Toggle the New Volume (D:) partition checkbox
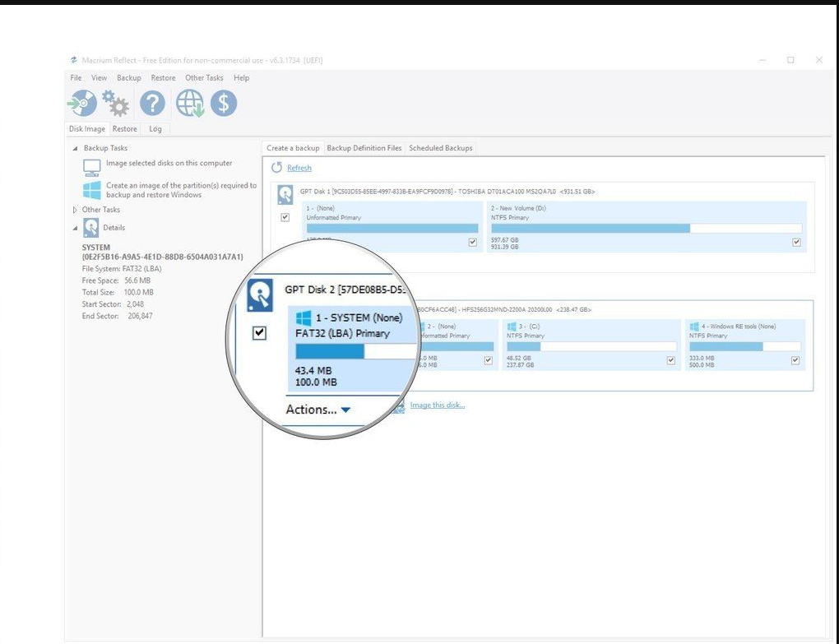Image resolution: width=839 pixels, height=644 pixels. click(x=795, y=242)
